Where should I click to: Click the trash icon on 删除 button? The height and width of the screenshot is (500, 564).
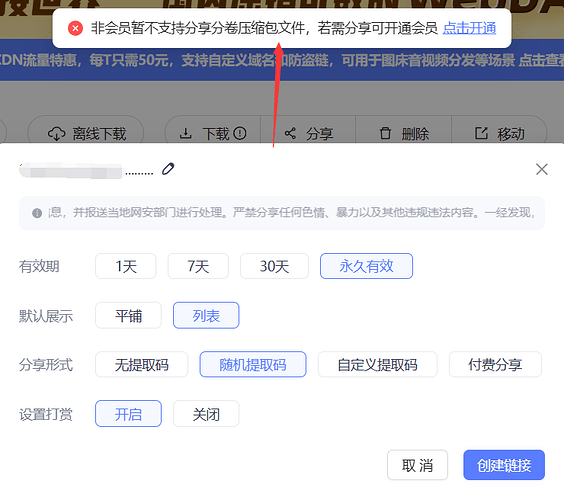[385, 133]
